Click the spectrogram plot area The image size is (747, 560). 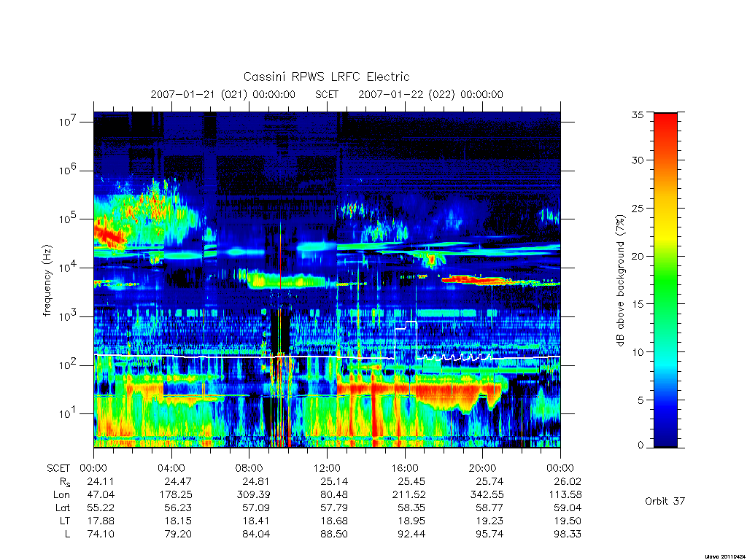(327, 279)
